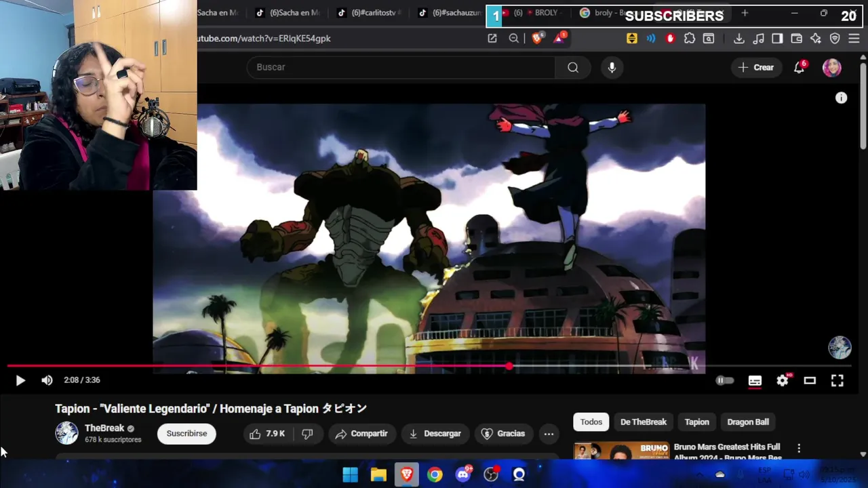Open the Brave Rewards triangle icon
Viewport: 868px width, 488px height.
pos(559,39)
